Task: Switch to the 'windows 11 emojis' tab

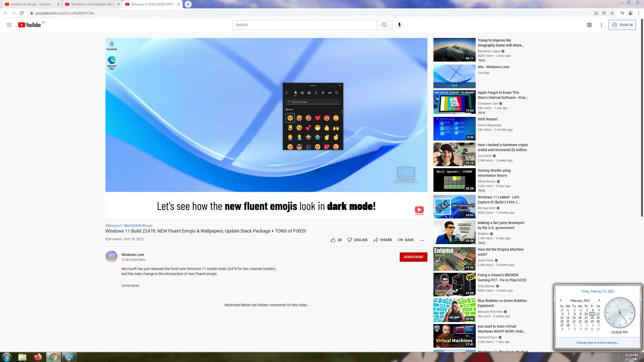Action: [x=31, y=4]
